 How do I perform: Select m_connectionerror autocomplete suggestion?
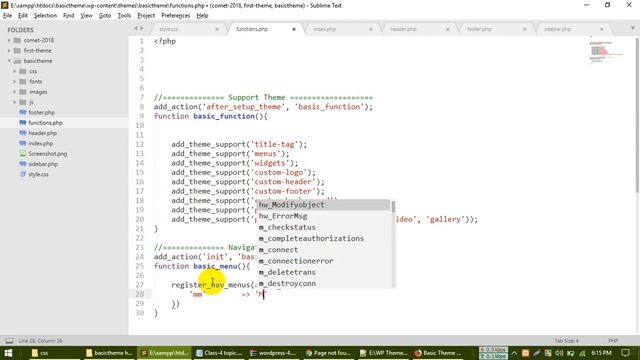click(x=323, y=261)
